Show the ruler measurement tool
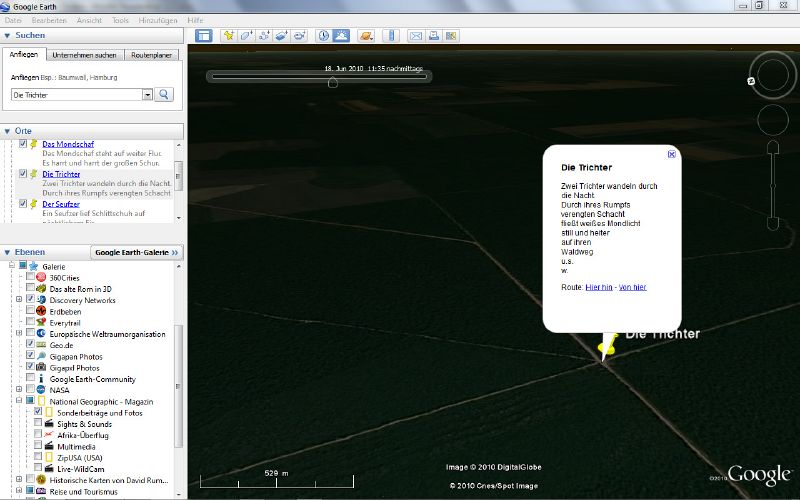 tap(391, 36)
